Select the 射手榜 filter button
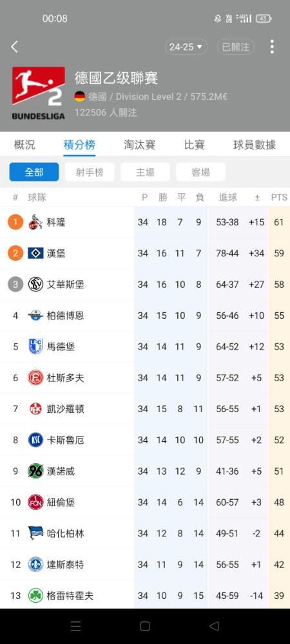Image resolution: width=290 pixels, height=644 pixels. click(90, 172)
